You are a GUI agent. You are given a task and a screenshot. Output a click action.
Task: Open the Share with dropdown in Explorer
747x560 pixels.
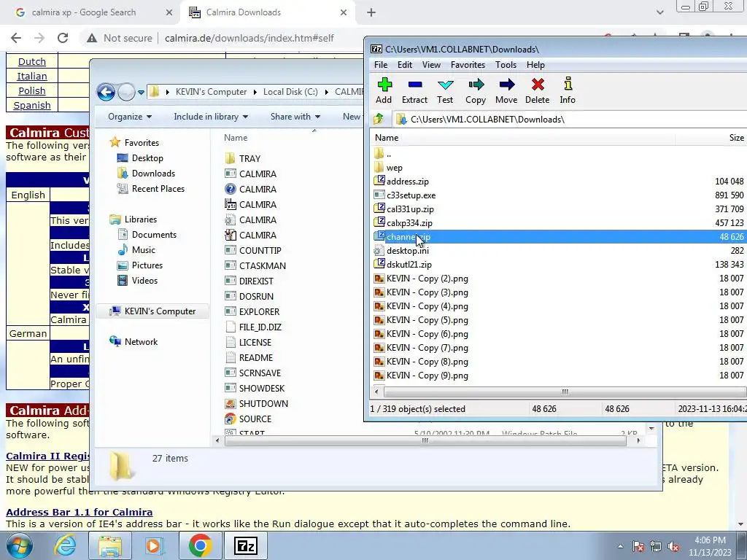click(x=295, y=117)
